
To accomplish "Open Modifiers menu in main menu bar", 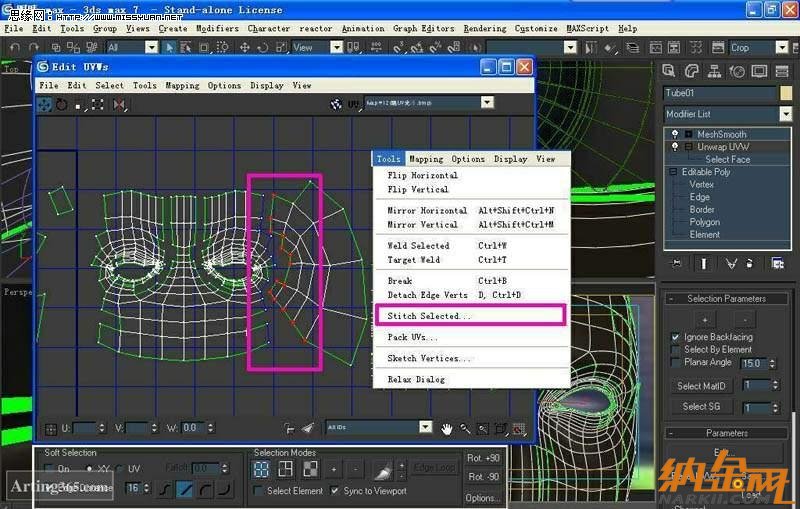I will tap(217, 29).
